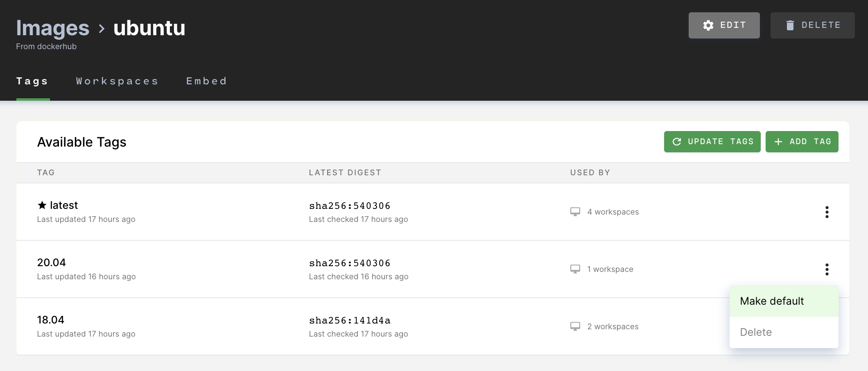The image size is (868, 371).
Task: Click the plus icon on ADD TAG
Action: click(x=778, y=141)
